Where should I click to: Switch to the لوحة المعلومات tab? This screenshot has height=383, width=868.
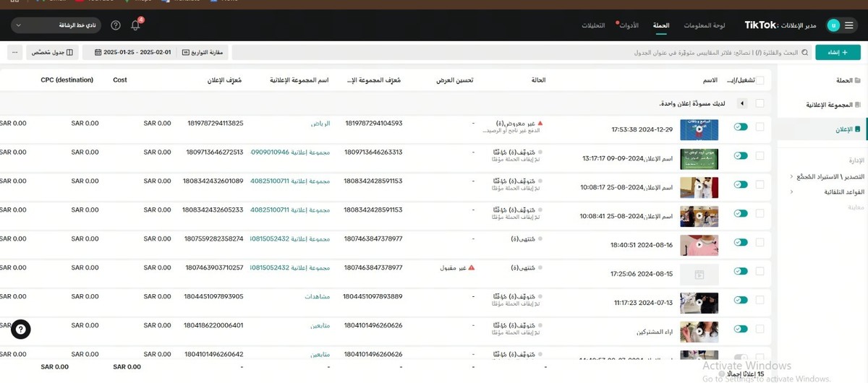coord(704,25)
